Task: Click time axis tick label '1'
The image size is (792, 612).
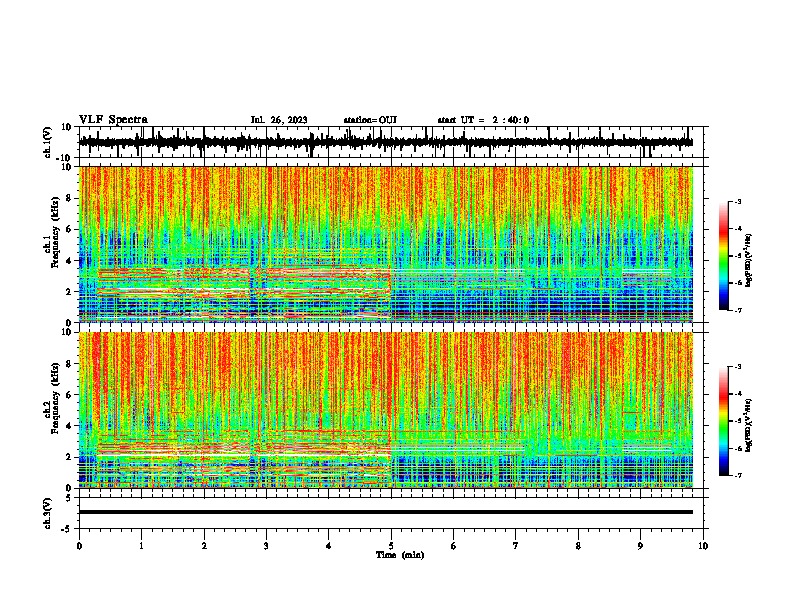Action: point(141,546)
